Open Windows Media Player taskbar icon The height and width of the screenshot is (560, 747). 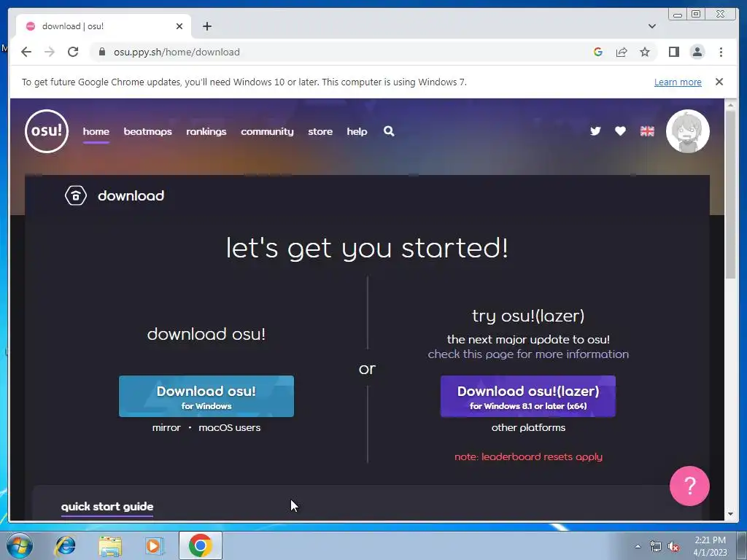(x=153, y=545)
